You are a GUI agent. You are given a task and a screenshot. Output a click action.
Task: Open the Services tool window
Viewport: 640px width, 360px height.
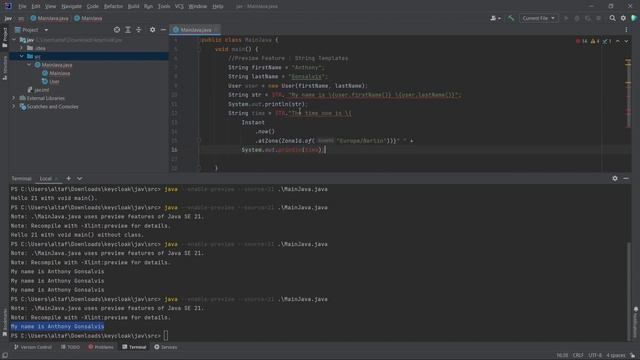click(166, 347)
